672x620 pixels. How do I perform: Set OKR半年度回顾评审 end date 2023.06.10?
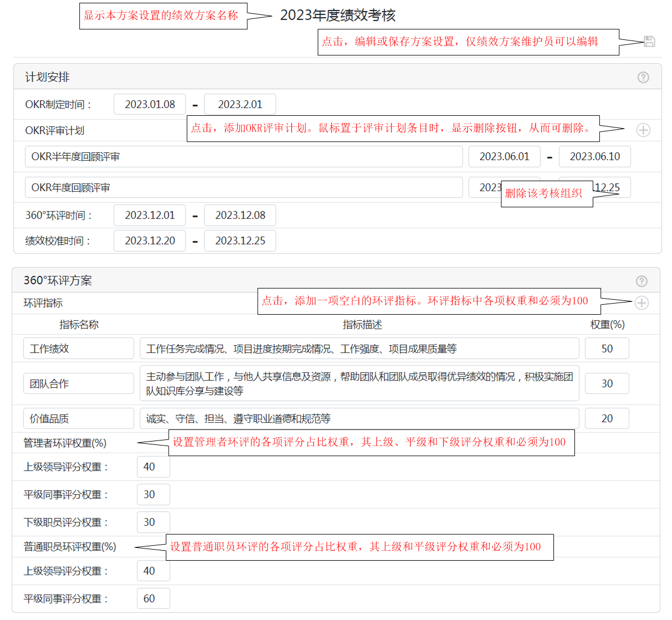595,157
